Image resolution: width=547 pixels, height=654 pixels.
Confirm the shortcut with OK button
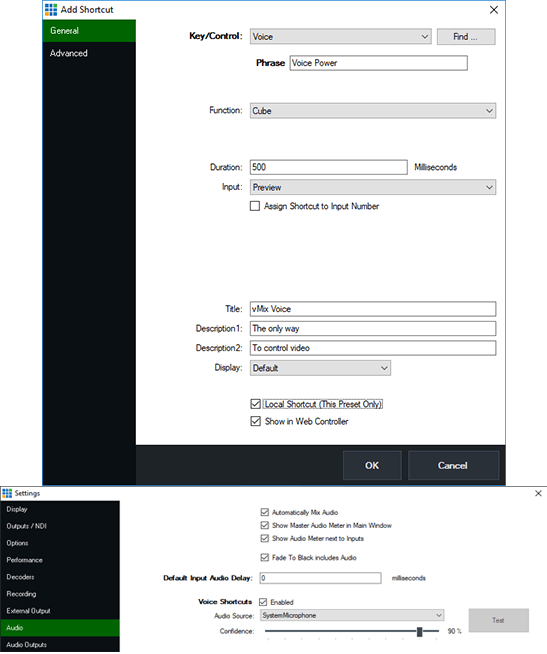[372, 465]
